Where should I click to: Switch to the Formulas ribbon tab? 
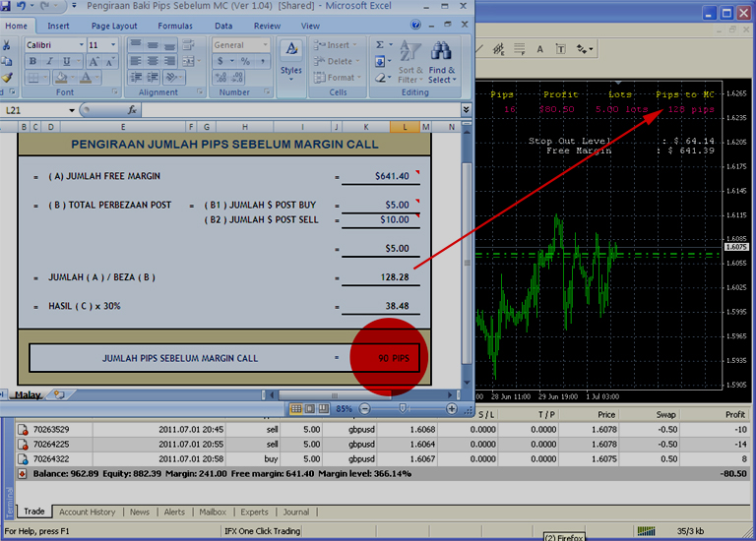[x=175, y=26]
